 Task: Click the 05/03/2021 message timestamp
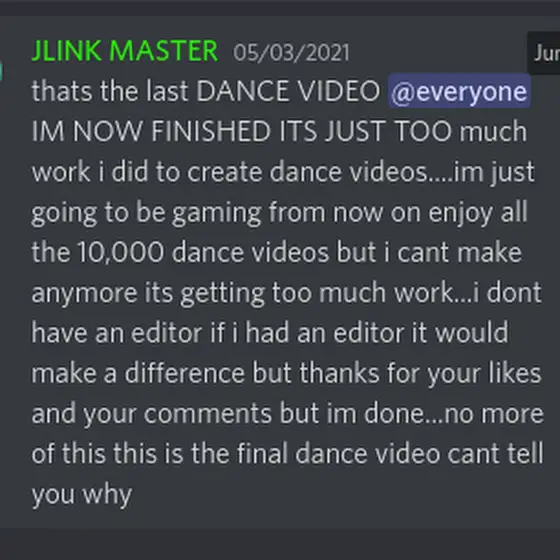pos(291,52)
